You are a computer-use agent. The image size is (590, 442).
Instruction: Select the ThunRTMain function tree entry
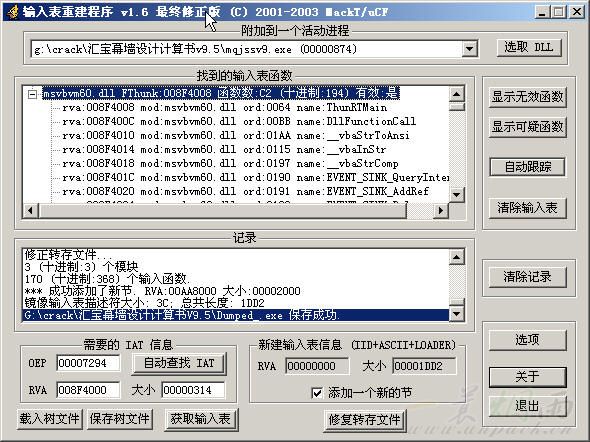point(224,108)
